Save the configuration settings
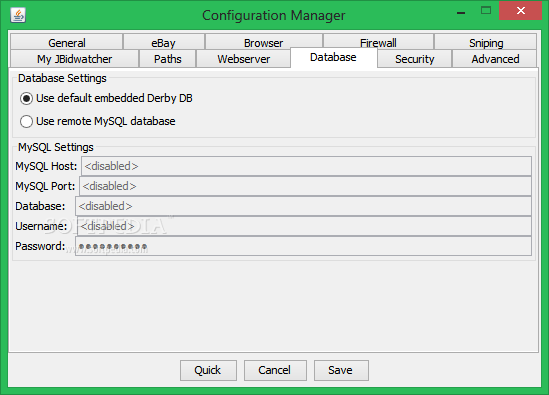This screenshot has height=395, width=549. click(x=341, y=370)
